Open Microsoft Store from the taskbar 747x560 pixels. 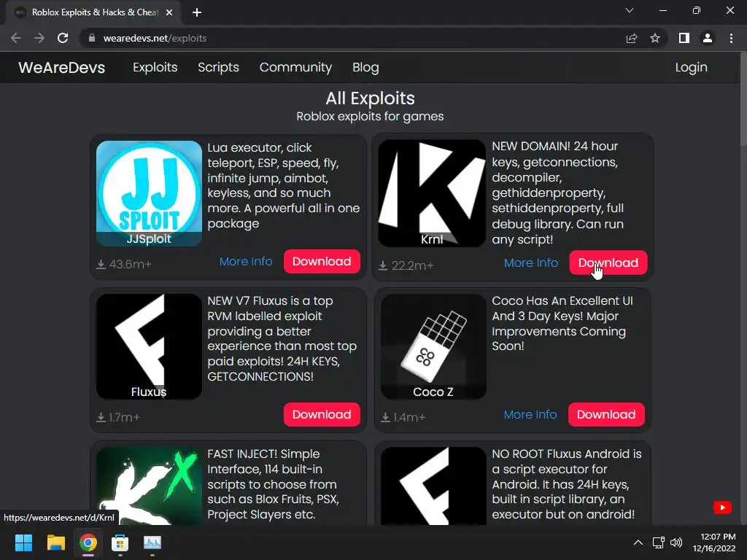[x=120, y=542]
